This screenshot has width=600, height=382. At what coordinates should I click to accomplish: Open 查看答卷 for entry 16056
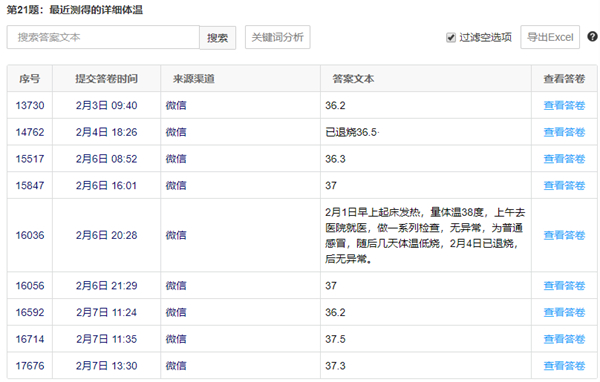click(x=564, y=286)
